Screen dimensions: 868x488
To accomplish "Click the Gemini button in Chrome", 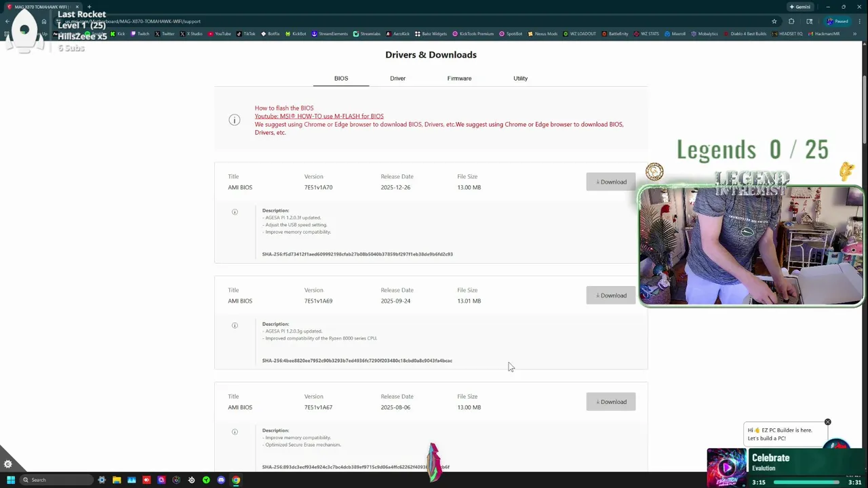I will (800, 7).
